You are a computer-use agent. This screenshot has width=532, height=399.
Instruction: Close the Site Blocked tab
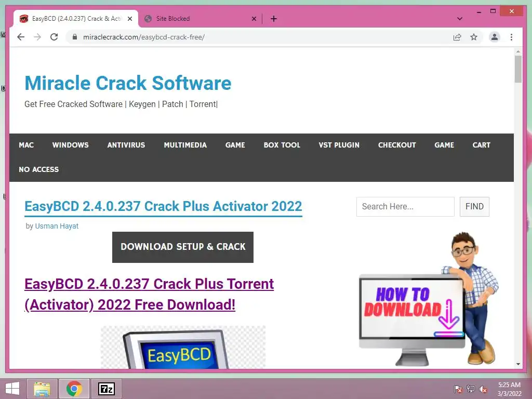pyautogui.click(x=254, y=19)
